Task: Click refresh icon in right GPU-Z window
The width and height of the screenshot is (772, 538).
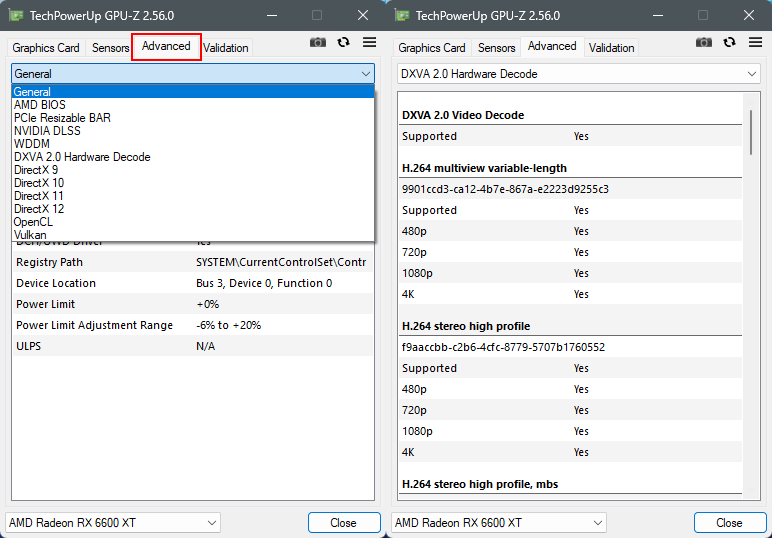Action: click(730, 42)
